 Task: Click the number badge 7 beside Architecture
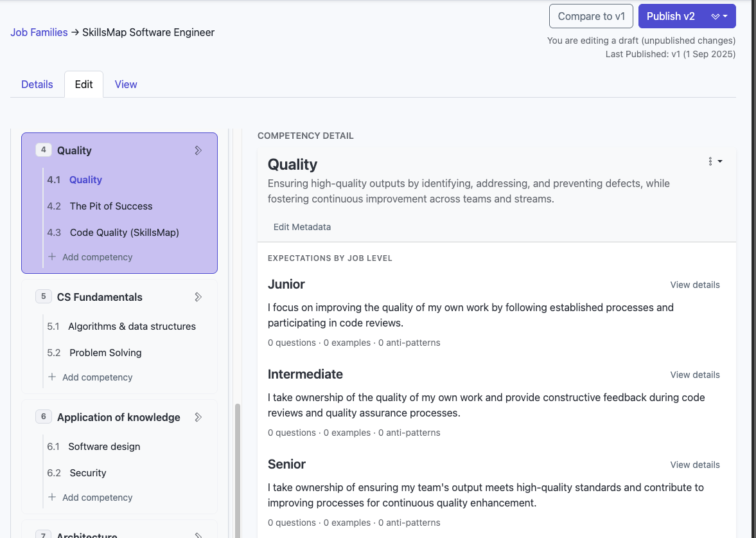point(43,534)
